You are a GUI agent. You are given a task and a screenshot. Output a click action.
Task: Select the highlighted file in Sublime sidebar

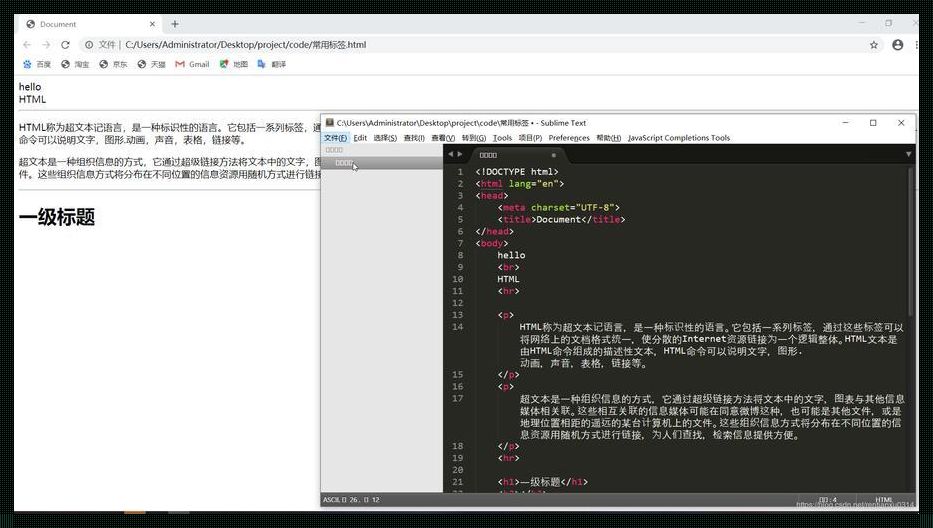pyautogui.click(x=382, y=163)
